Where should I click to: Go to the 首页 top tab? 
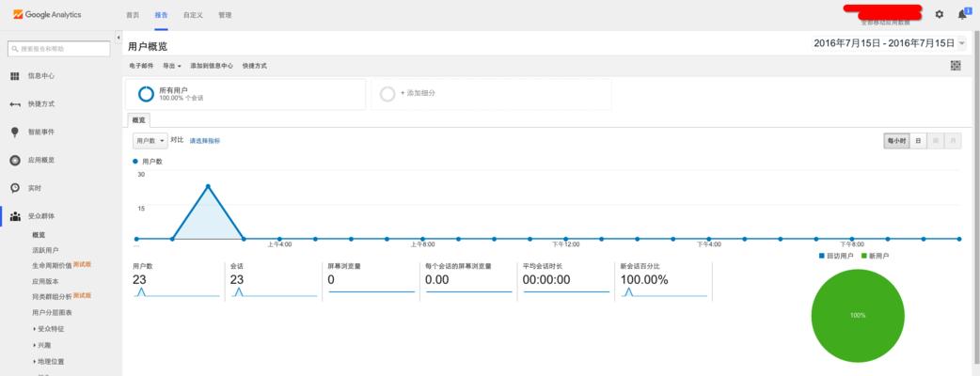click(133, 15)
